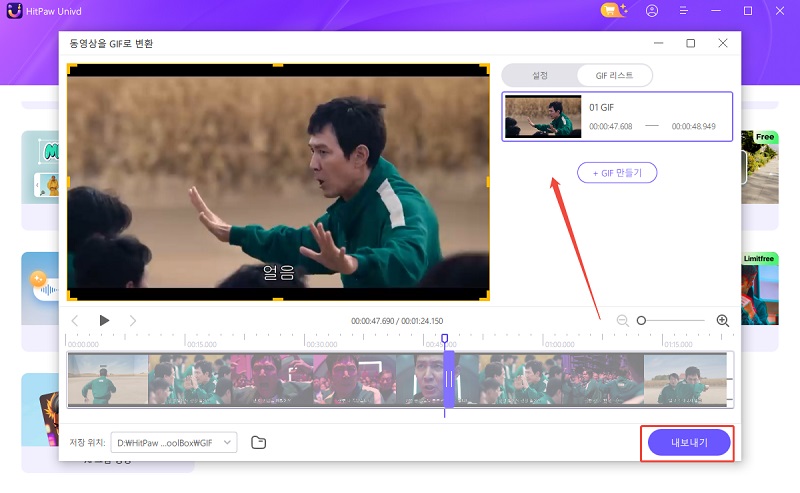Click the 00:00:47.608 start time
This screenshot has width=800, height=493.
click(611, 127)
